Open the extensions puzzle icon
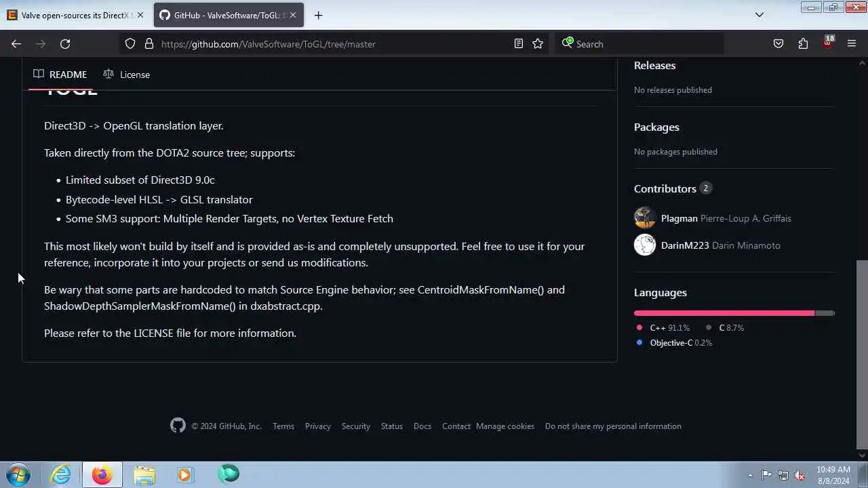 click(x=803, y=44)
